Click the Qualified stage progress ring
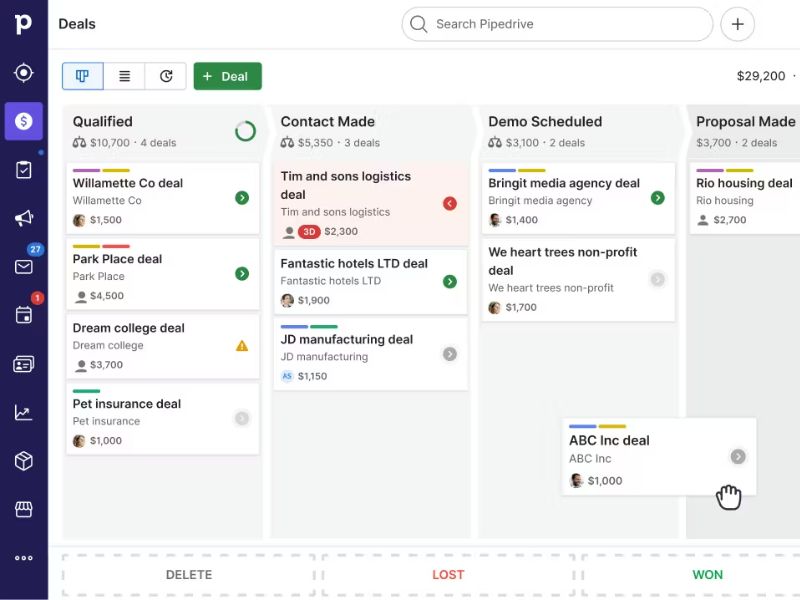Screen dimensions: 800x600 [x=245, y=131]
